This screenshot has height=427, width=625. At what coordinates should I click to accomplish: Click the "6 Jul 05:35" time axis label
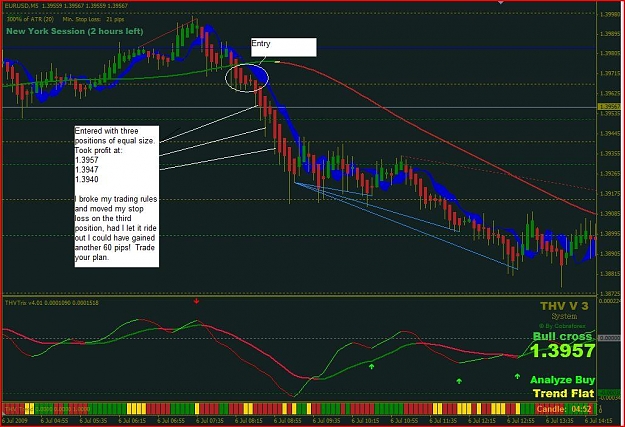pos(93,421)
